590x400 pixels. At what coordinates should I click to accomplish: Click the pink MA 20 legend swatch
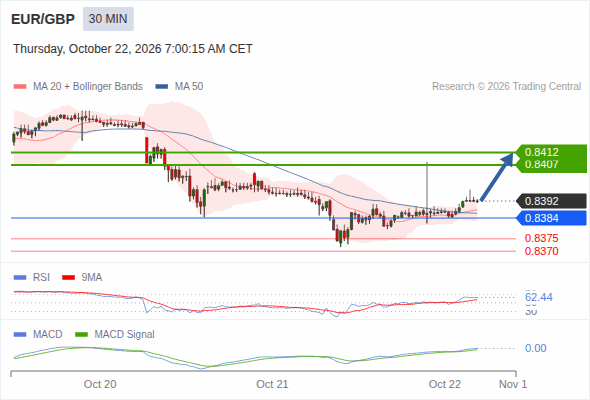20,87
